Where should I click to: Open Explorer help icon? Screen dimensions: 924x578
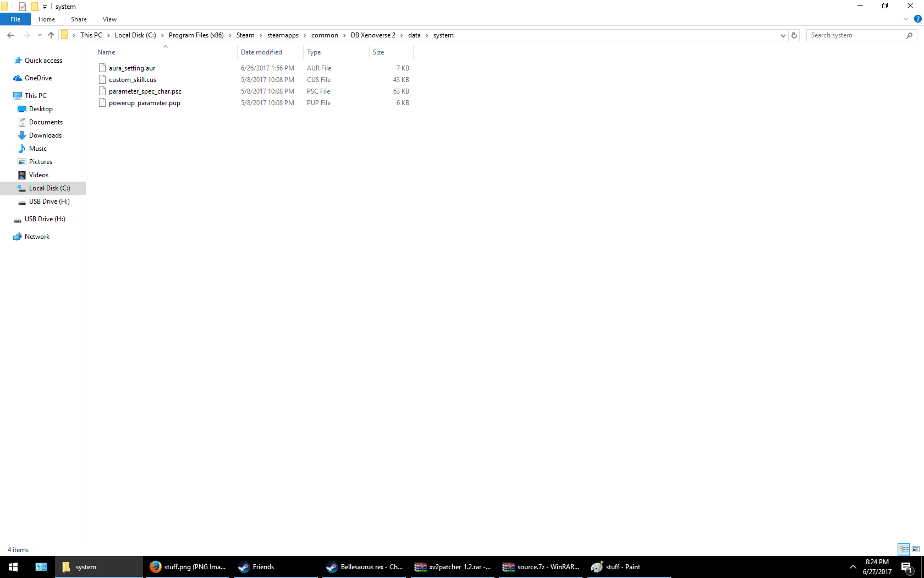click(x=917, y=19)
